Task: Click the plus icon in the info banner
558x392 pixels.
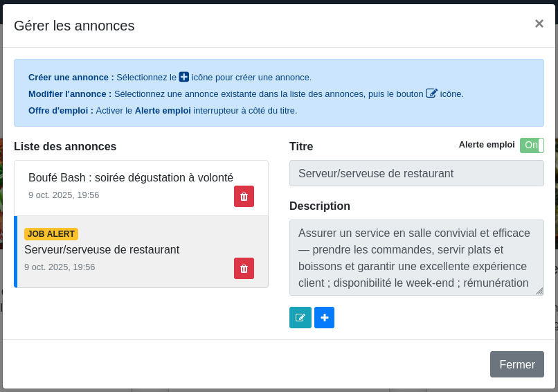Action: tap(184, 77)
